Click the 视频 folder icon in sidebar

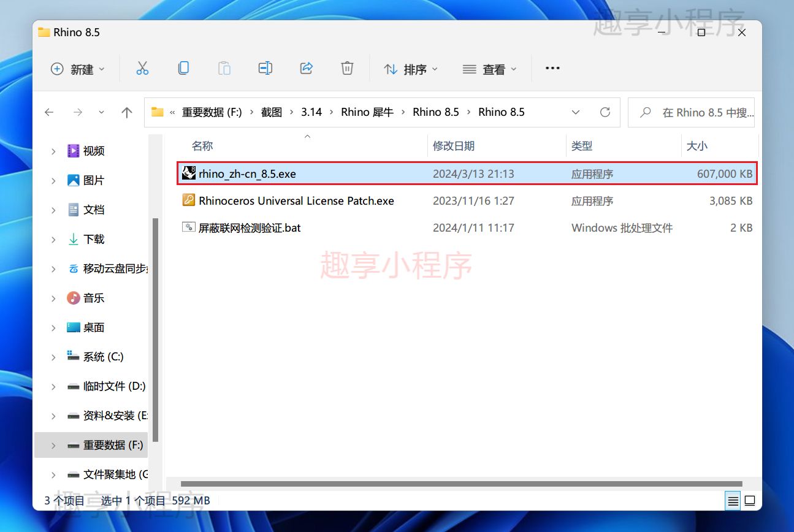pos(74,151)
